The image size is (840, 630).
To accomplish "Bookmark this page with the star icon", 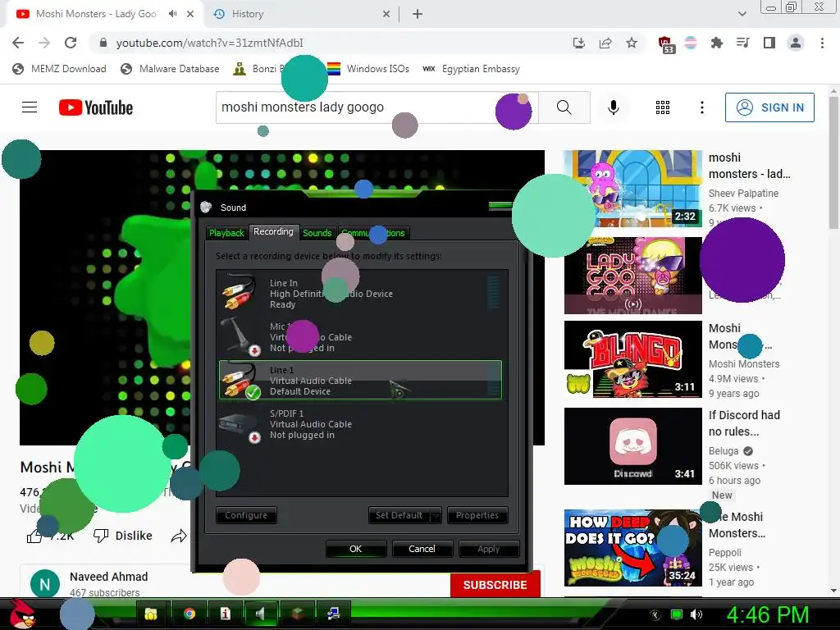I will [x=632, y=43].
